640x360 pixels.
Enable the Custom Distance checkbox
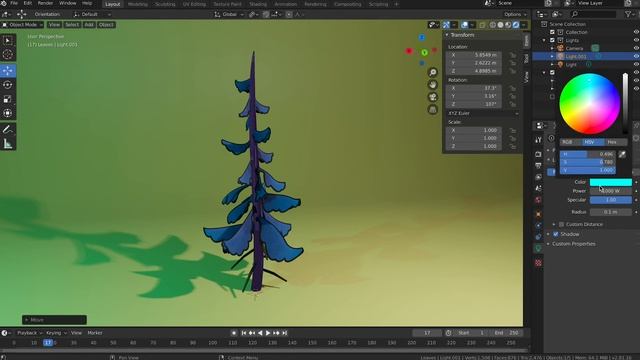point(562,224)
